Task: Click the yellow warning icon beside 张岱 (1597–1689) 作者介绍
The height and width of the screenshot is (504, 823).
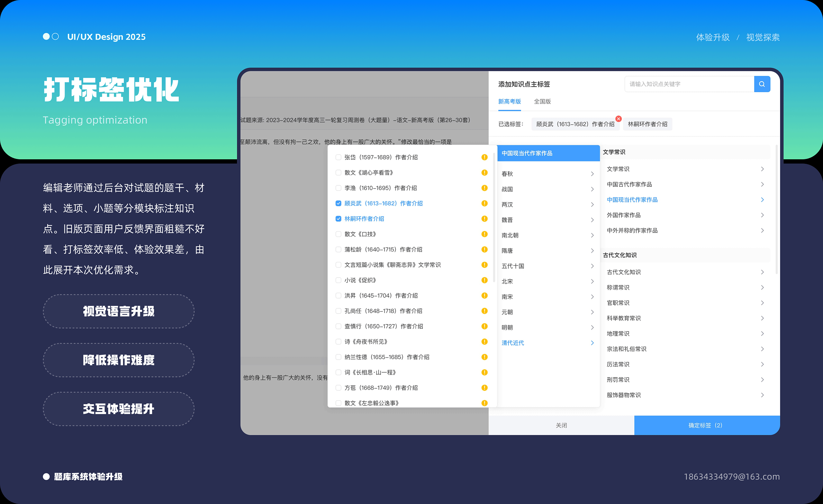Action: pos(484,157)
